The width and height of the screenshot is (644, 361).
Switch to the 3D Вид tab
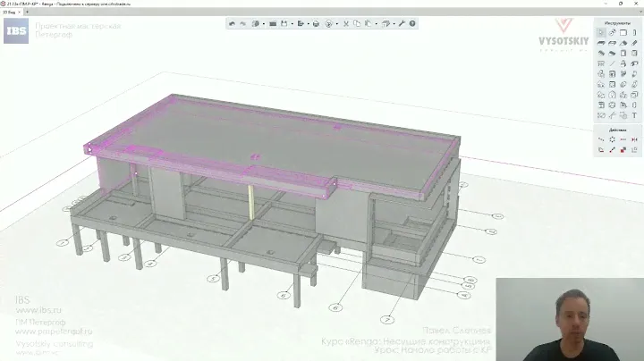(9, 13)
